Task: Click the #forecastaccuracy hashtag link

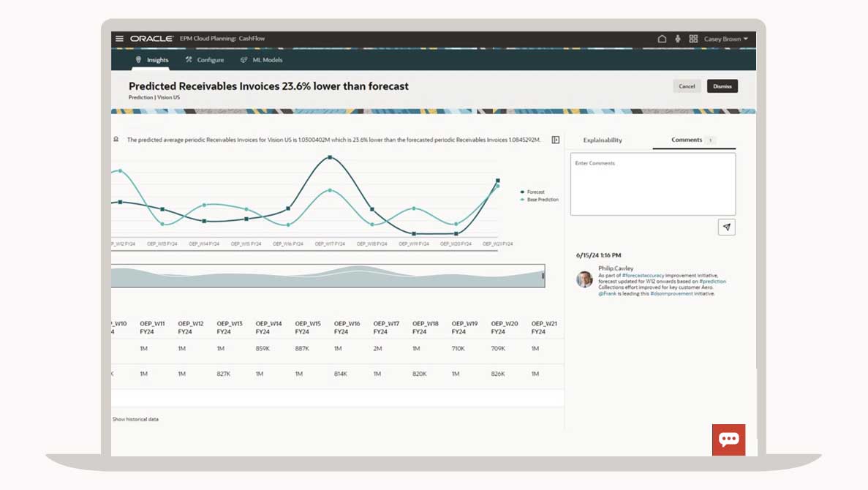Action: pyautogui.click(x=644, y=275)
